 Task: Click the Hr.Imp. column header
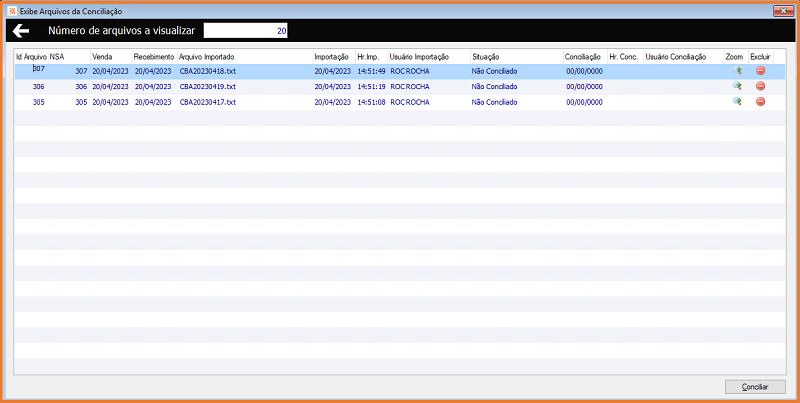pyautogui.click(x=371, y=57)
